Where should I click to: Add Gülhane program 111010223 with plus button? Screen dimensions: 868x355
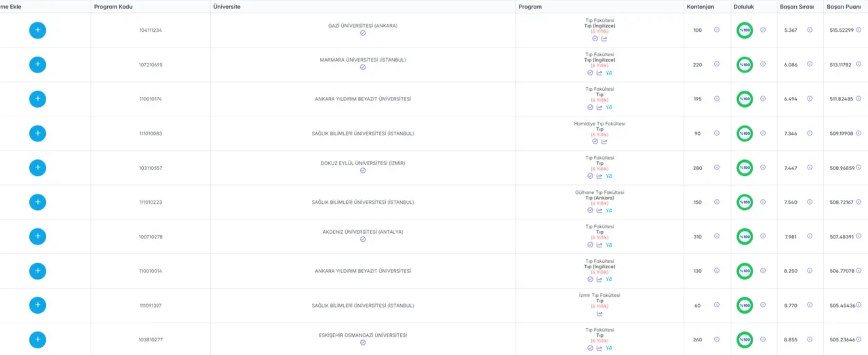(37, 202)
